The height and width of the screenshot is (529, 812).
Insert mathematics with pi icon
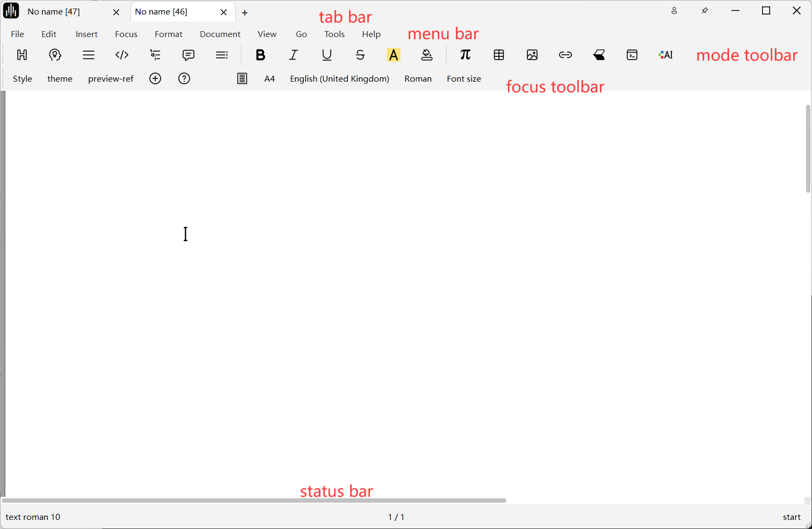click(x=466, y=55)
